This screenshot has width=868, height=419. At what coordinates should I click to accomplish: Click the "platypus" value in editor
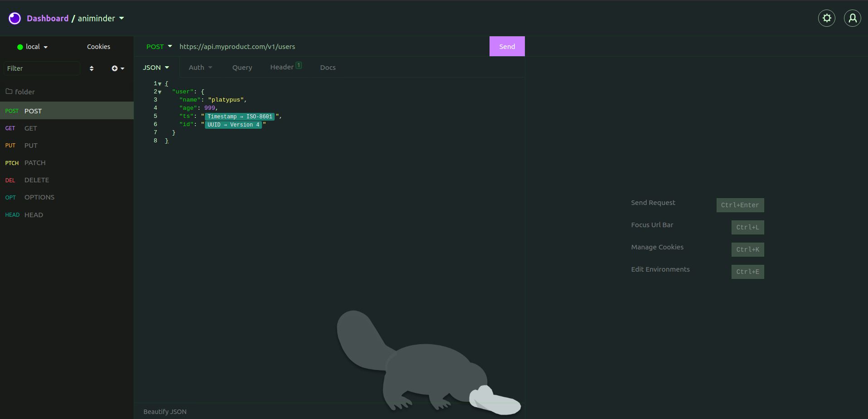click(226, 100)
